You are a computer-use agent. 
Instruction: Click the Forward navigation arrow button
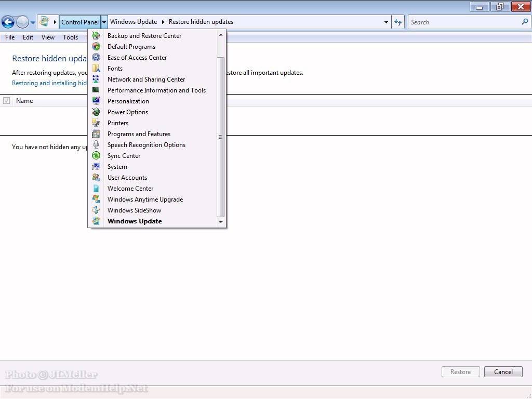22,22
